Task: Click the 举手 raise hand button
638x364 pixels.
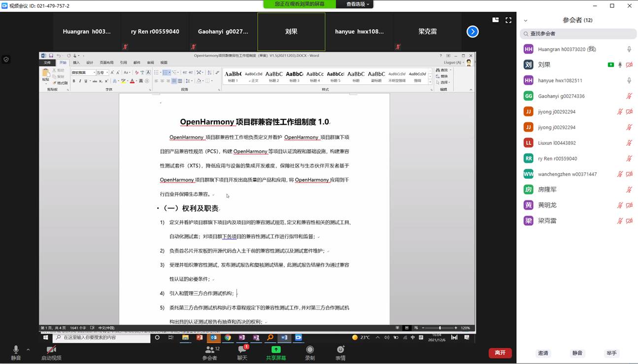Action: pos(611,353)
